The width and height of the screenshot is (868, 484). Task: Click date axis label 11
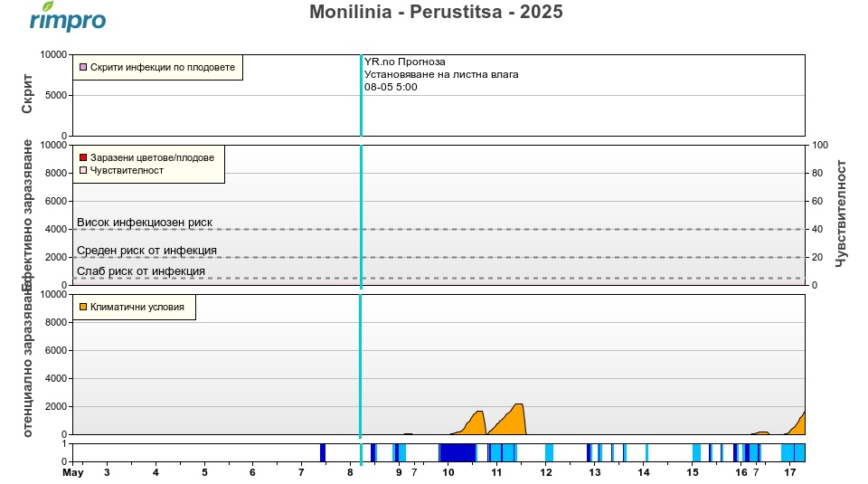point(496,472)
